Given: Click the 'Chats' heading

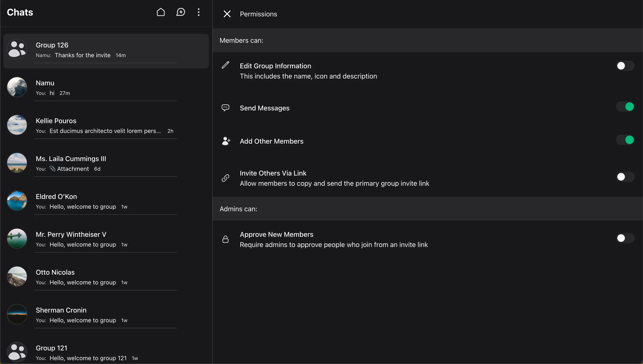Looking at the screenshot, I should pyautogui.click(x=20, y=12).
